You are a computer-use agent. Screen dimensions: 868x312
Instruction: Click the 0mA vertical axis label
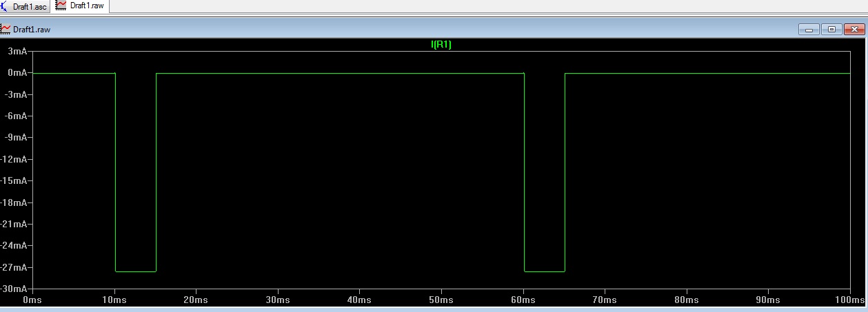coord(17,72)
